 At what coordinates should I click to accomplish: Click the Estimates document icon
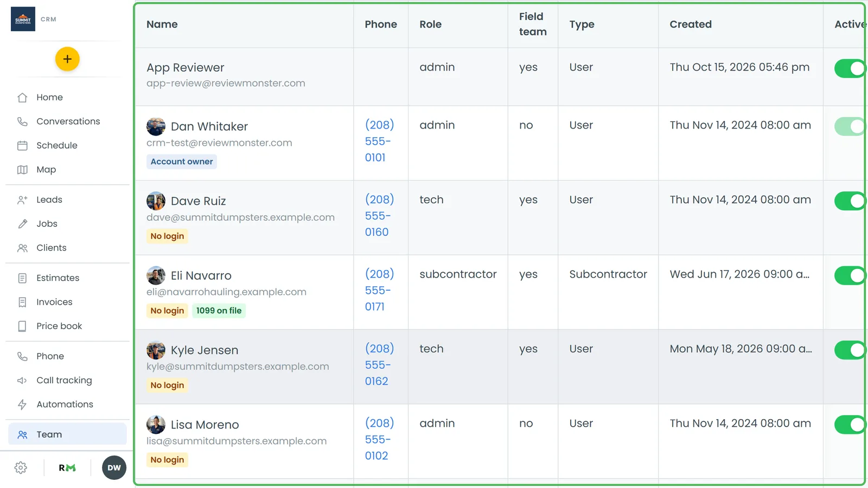(22, 278)
